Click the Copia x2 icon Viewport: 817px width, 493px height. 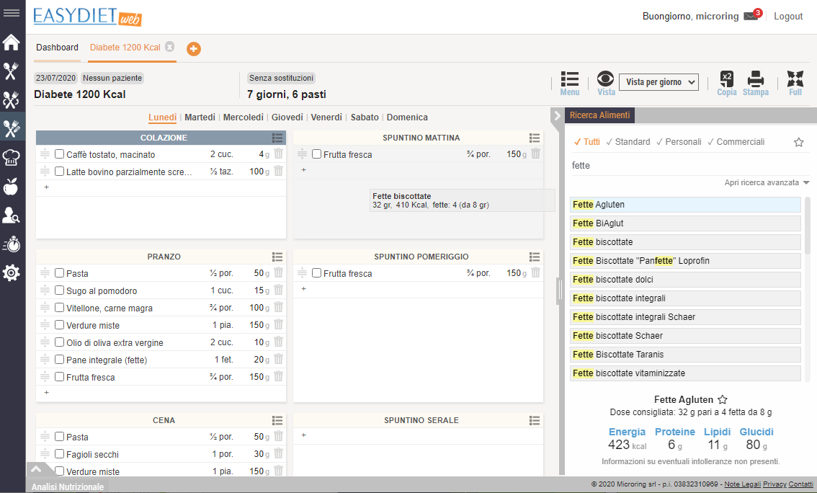[x=726, y=79]
